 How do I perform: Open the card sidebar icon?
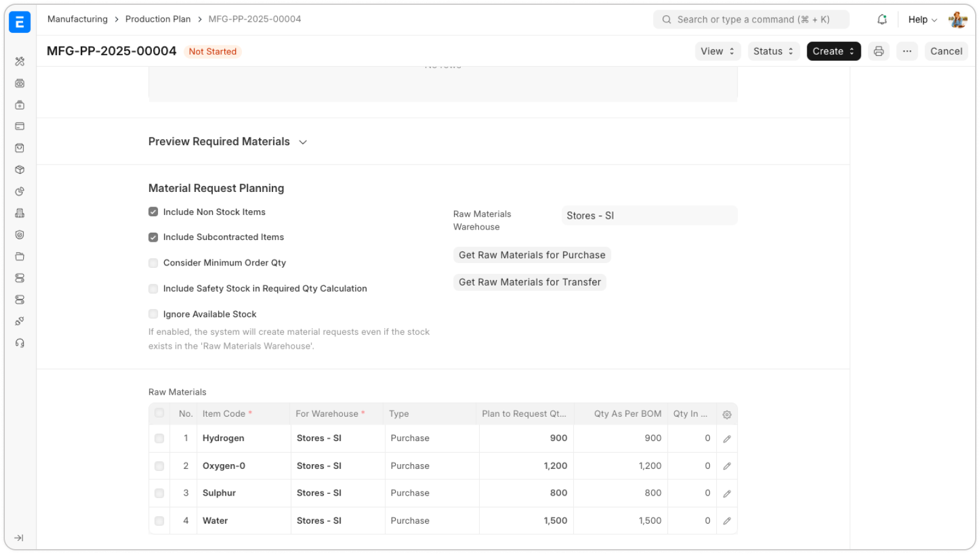(x=19, y=126)
